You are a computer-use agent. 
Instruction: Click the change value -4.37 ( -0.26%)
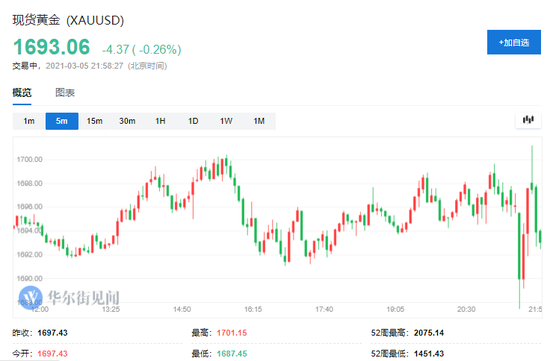[142, 49]
